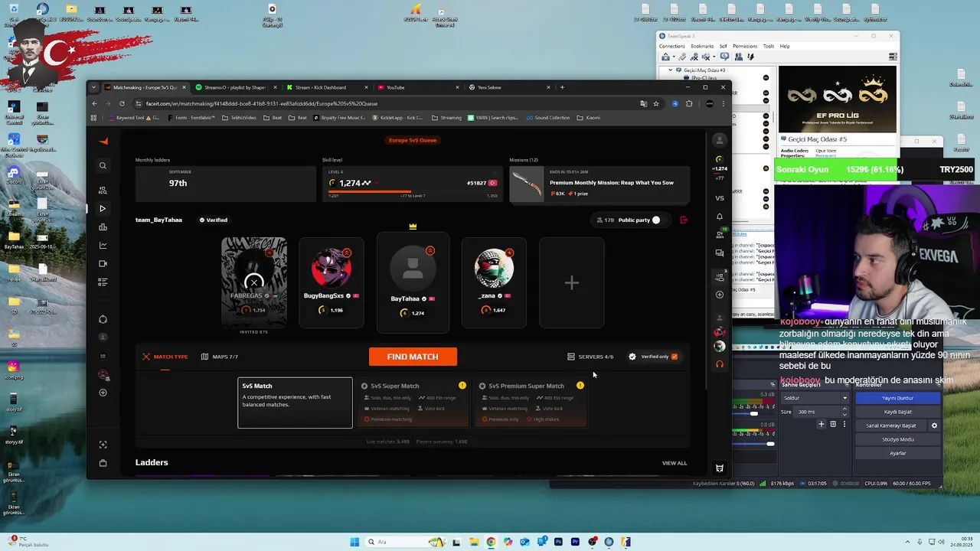980x551 pixels.
Task: Open BugyBangSxs player card
Action: coord(331,283)
